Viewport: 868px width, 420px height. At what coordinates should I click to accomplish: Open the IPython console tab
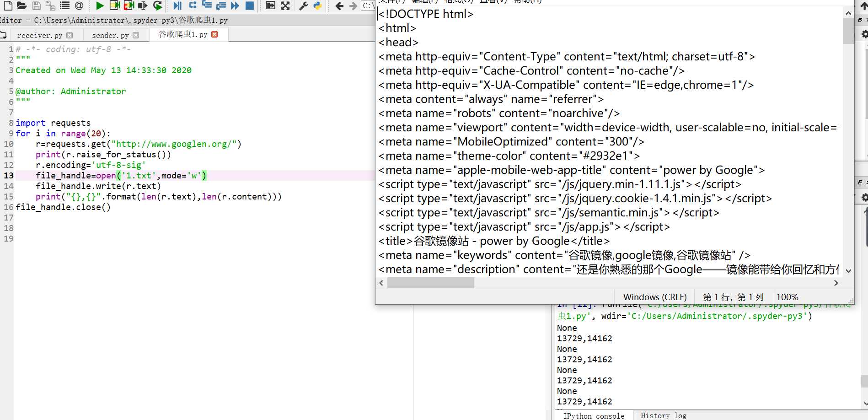[594, 416]
